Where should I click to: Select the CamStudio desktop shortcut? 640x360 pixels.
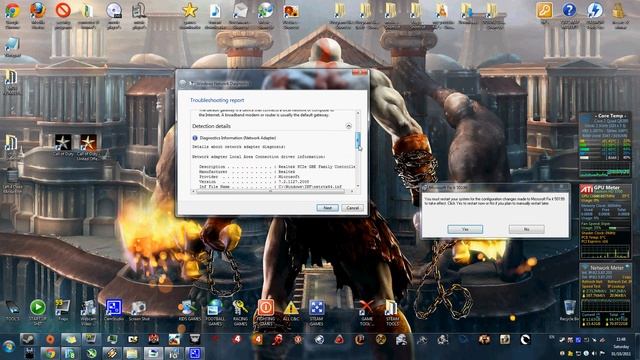113,308
